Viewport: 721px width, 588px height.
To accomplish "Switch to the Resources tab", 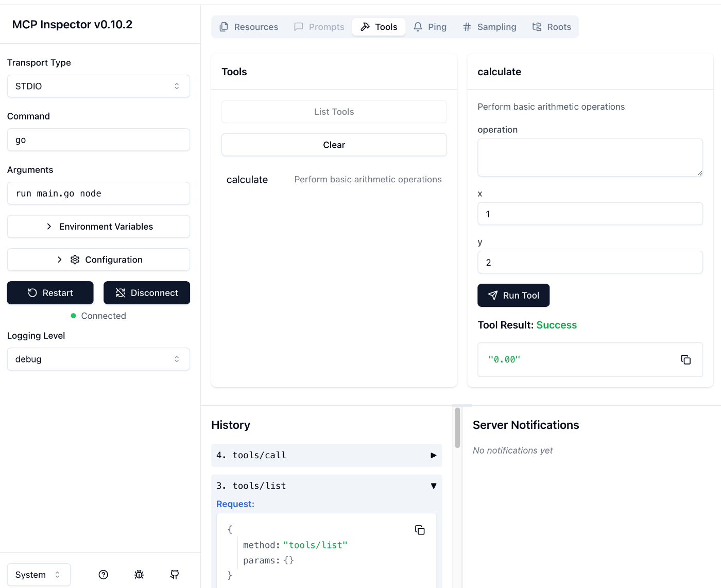I will click(249, 27).
